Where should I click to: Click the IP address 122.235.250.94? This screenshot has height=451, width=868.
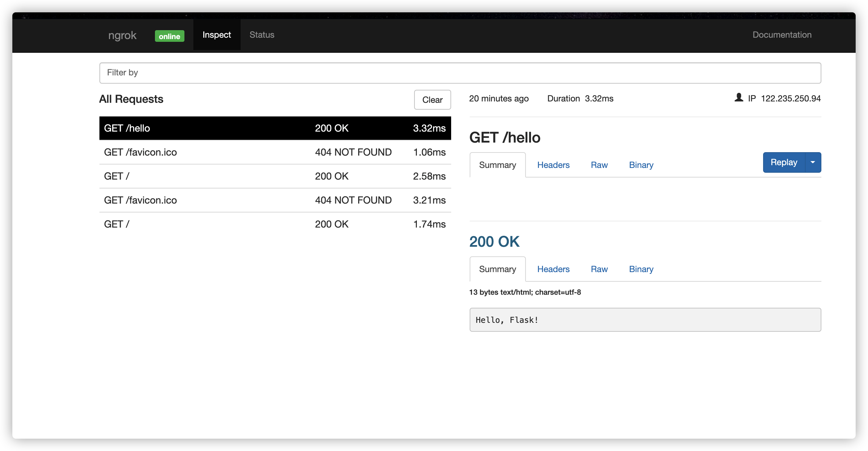point(791,99)
